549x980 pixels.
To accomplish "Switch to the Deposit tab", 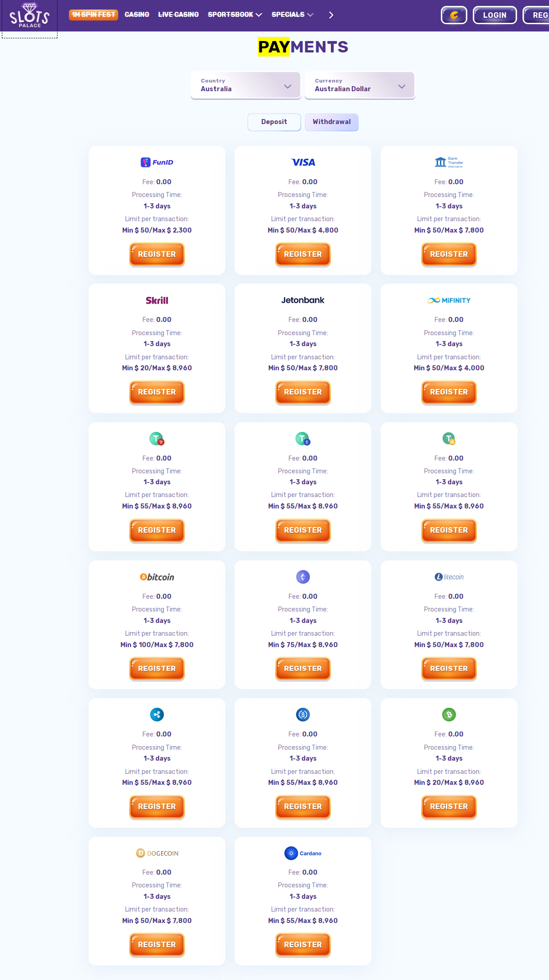I will click(274, 122).
